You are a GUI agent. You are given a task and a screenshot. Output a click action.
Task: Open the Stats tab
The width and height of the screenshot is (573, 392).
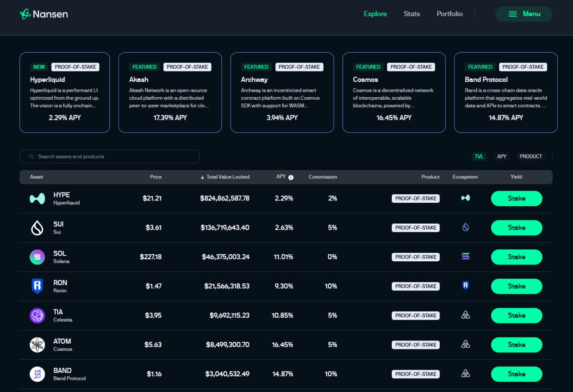tap(412, 14)
